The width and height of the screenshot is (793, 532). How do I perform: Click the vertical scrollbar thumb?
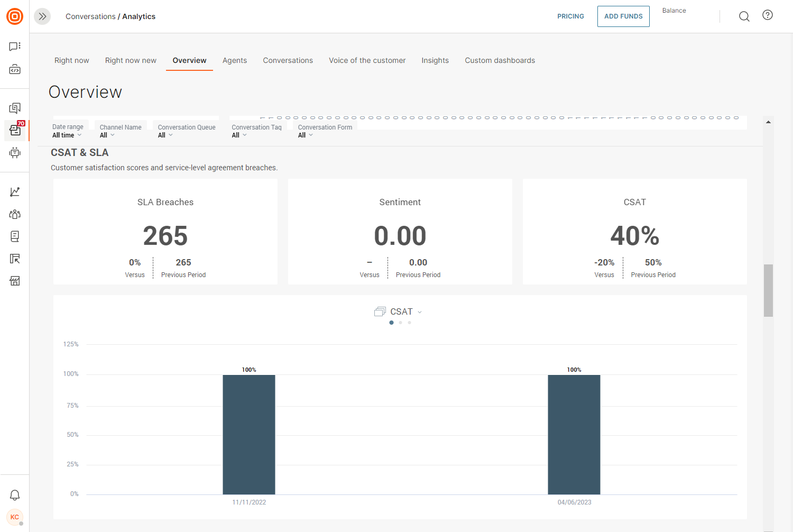tap(769, 290)
